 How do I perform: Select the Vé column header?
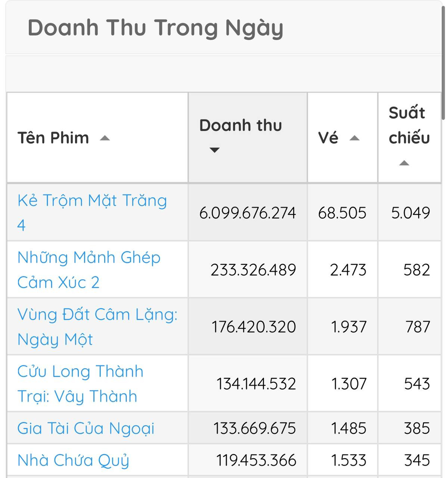(x=329, y=137)
